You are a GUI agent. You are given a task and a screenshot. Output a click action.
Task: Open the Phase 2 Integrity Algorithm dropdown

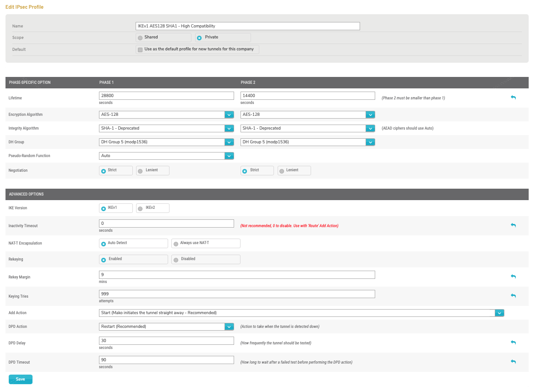coord(370,128)
